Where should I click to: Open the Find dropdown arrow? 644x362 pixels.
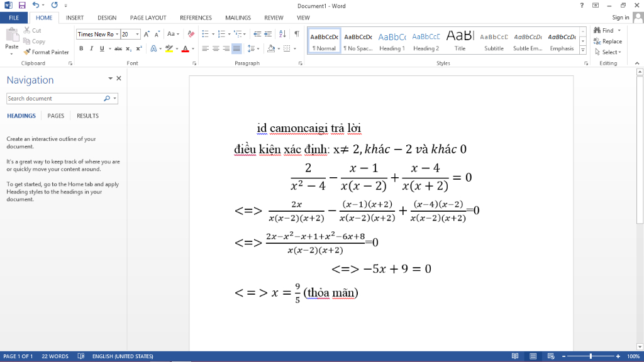click(619, 30)
